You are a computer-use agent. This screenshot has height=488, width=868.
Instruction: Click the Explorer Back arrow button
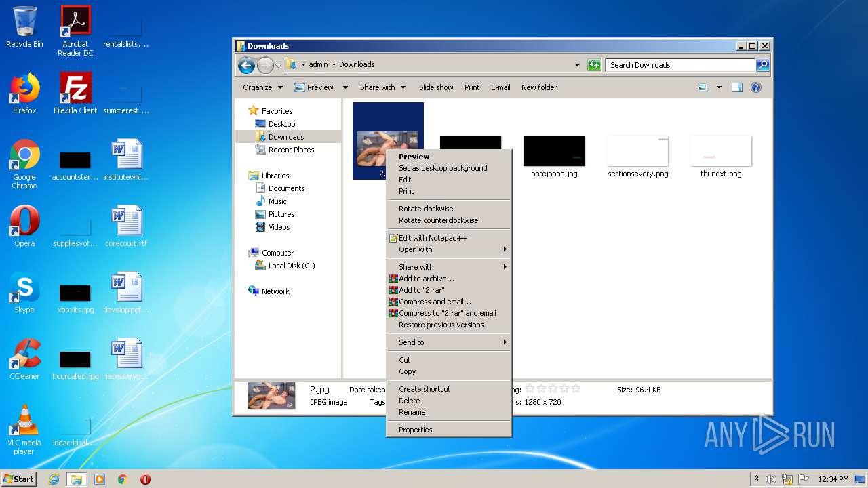pos(247,65)
